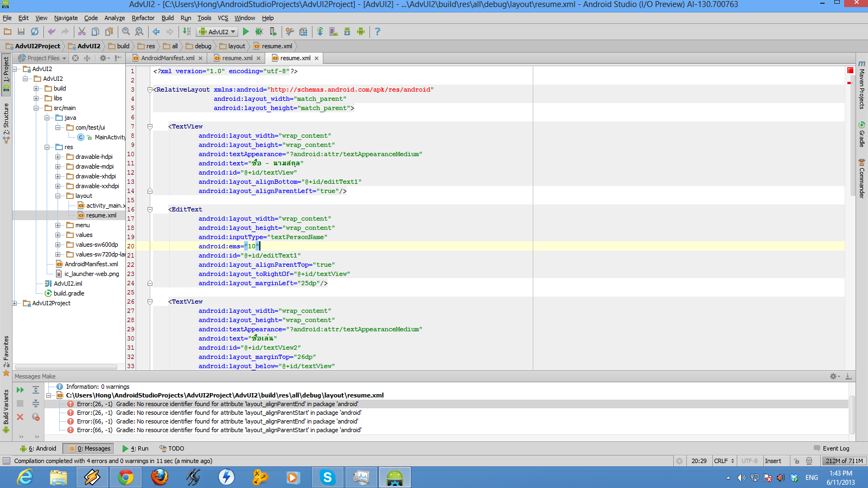868x488 pixels.
Task: Click the Debug bug icon
Action: click(259, 32)
